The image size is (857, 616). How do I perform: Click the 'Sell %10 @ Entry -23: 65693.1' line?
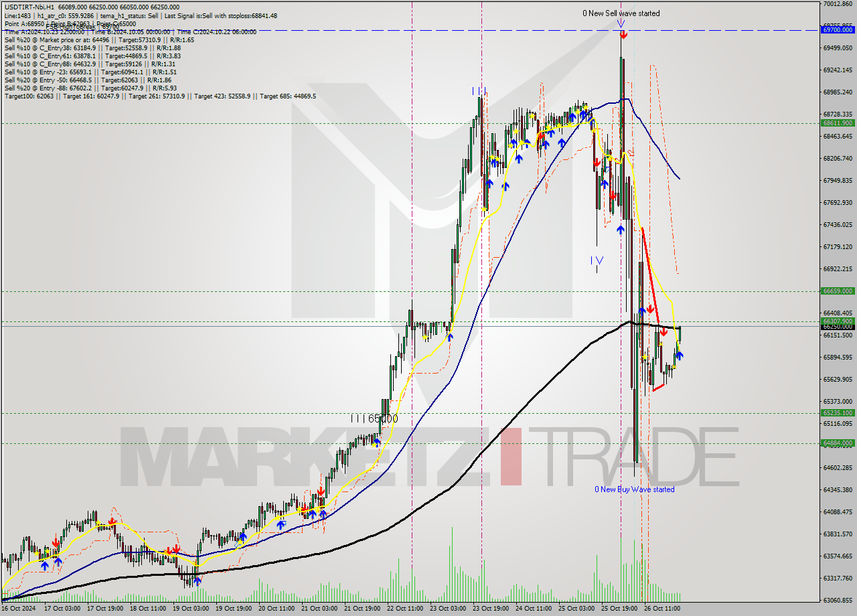[90, 72]
